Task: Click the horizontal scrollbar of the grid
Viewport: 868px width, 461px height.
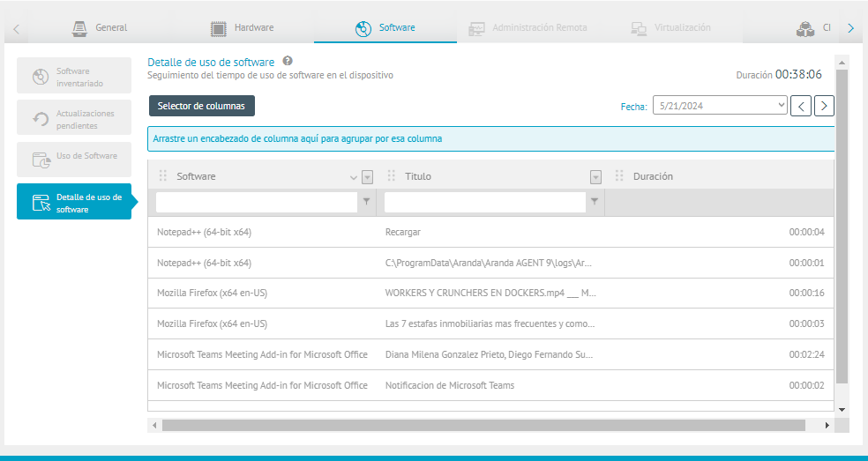Action: coord(483,425)
